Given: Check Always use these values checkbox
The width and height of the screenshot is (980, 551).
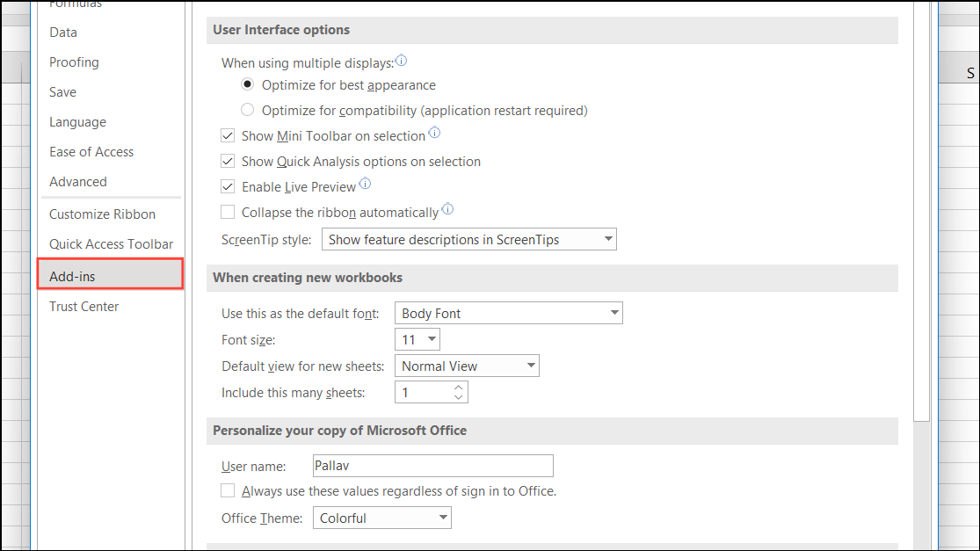Looking at the screenshot, I should click(228, 491).
